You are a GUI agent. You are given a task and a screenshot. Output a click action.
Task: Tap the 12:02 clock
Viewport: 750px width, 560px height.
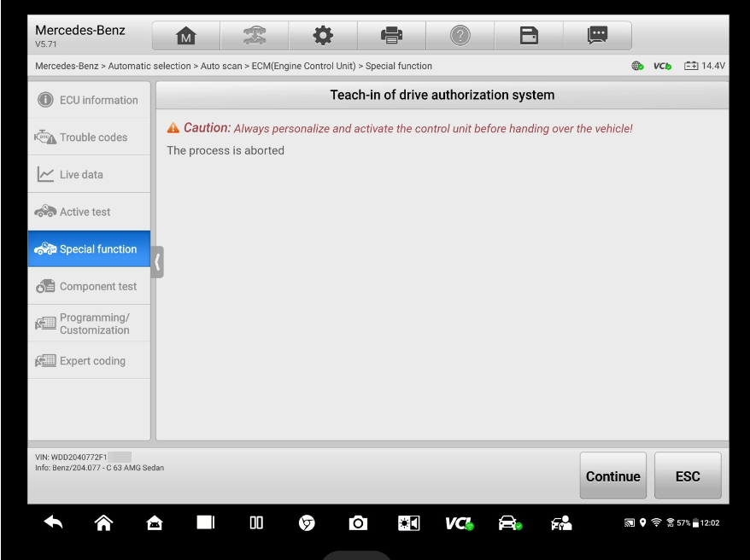(710, 523)
